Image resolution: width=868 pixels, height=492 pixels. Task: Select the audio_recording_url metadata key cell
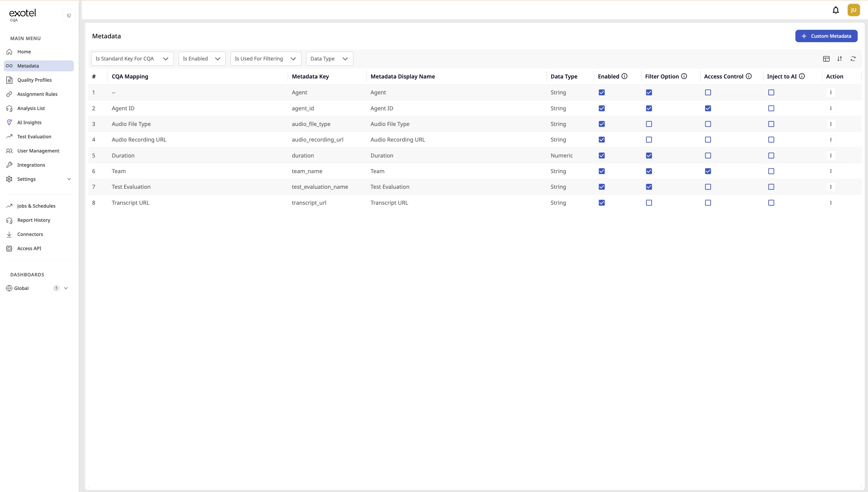(x=317, y=140)
